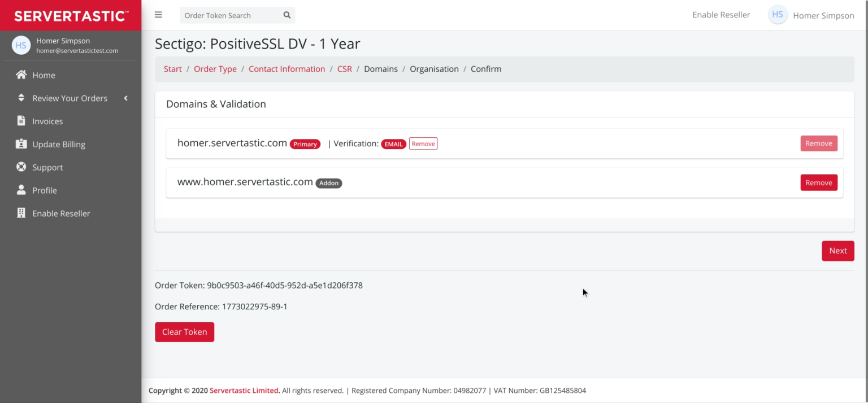This screenshot has height=403, width=868.
Task: Click Sectigo PositiveSSL DV page title
Action: pyautogui.click(x=257, y=43)
